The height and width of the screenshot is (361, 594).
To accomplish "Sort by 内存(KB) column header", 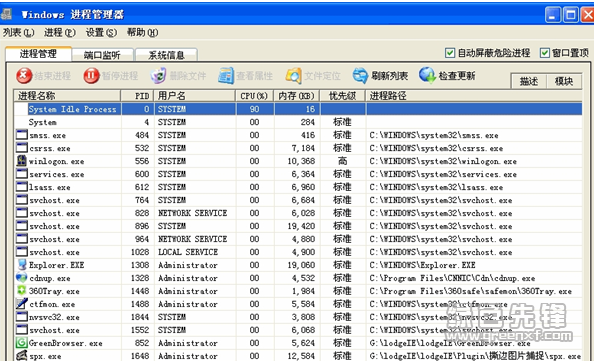I will (x=297, y=96).
